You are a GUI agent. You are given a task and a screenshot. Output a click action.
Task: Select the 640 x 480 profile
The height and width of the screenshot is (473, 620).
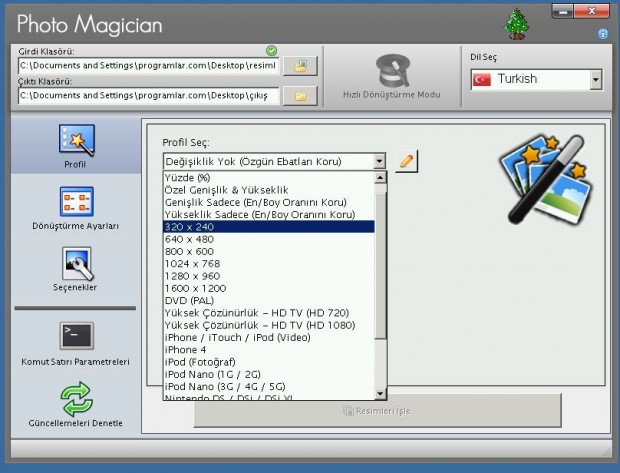coord(268,239)
